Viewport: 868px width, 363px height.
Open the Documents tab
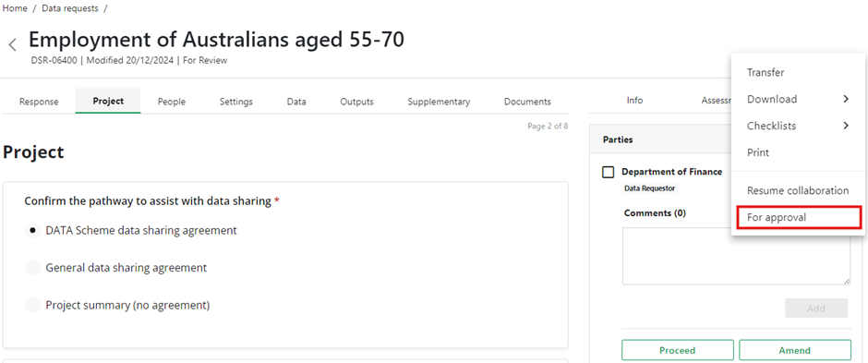527,102
